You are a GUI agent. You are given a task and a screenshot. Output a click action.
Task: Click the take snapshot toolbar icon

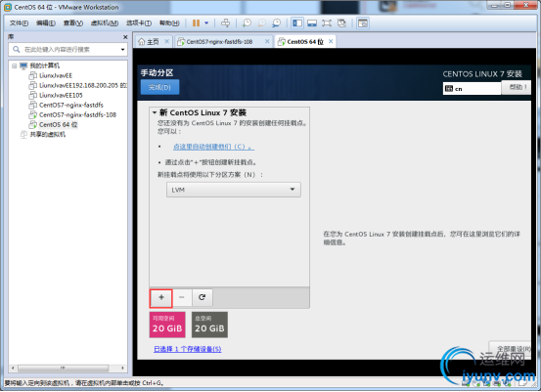(247, 23)
